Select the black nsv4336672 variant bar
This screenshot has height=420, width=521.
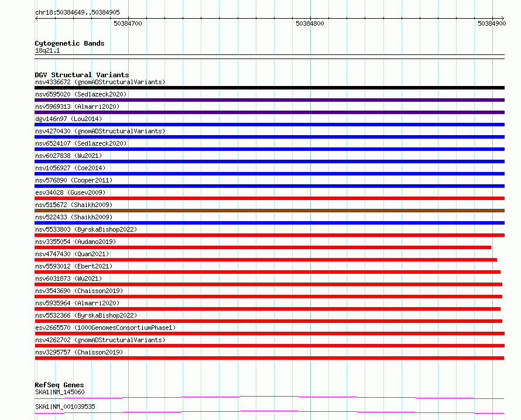click(x=269, y=88)
